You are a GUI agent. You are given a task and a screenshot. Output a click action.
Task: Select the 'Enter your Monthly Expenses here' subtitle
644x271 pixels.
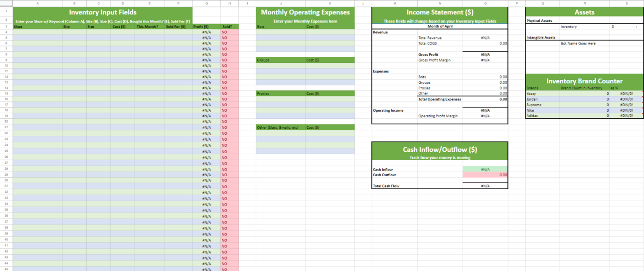click(x=305, y=21)
